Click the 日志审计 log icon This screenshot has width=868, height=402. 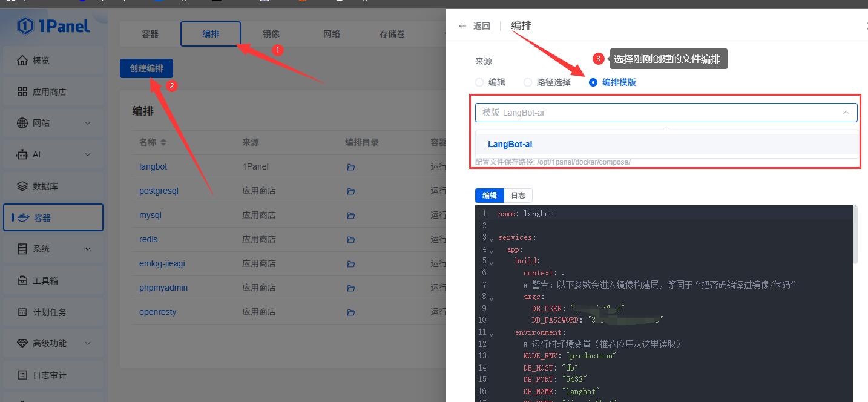click(x=22, y=375)
